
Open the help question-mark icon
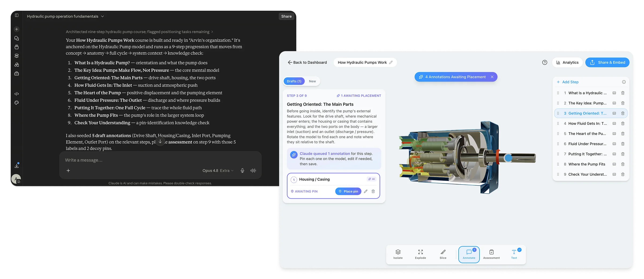[545, 62]
